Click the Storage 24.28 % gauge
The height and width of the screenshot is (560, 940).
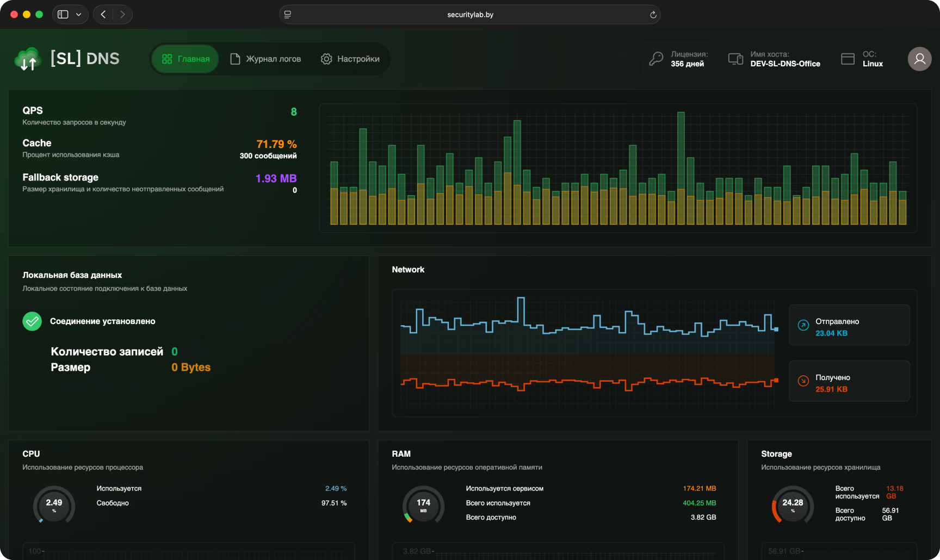[x=793, y=505]
